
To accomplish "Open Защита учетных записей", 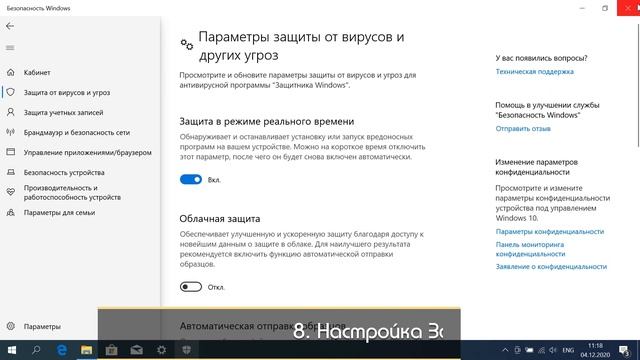I will pos(63,112).
